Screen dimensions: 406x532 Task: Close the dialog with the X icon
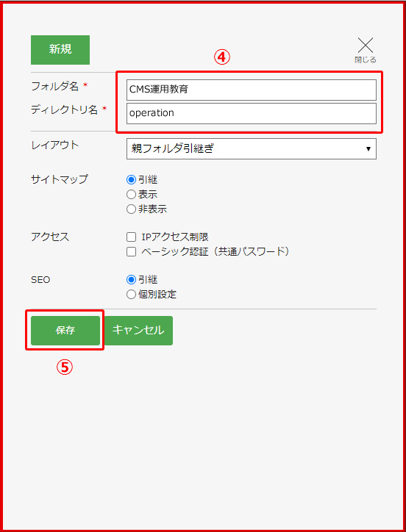coord(366,46)
